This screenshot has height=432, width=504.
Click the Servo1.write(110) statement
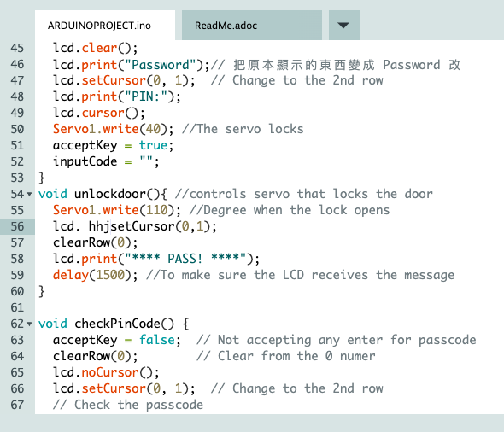(x=117, y=210)
